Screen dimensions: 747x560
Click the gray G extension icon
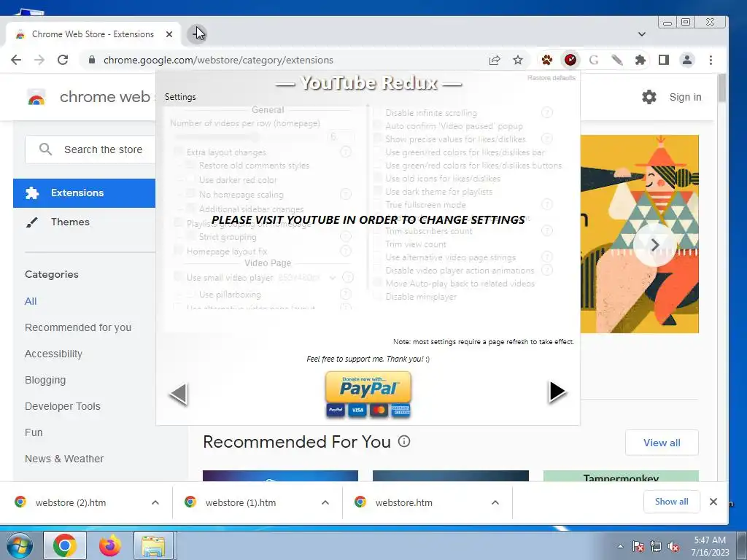point(594,60)
